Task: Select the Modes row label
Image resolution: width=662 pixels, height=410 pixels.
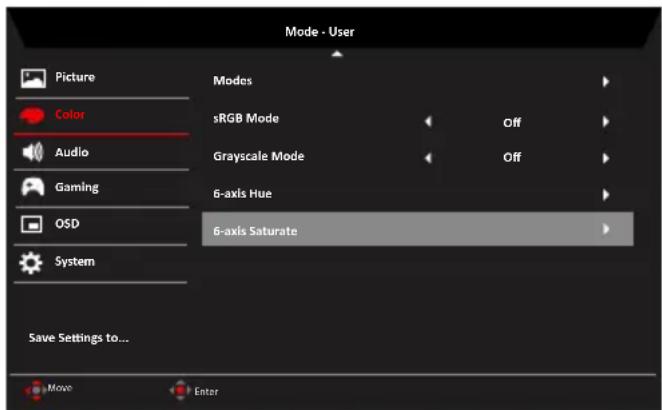Action: point(233,81)
